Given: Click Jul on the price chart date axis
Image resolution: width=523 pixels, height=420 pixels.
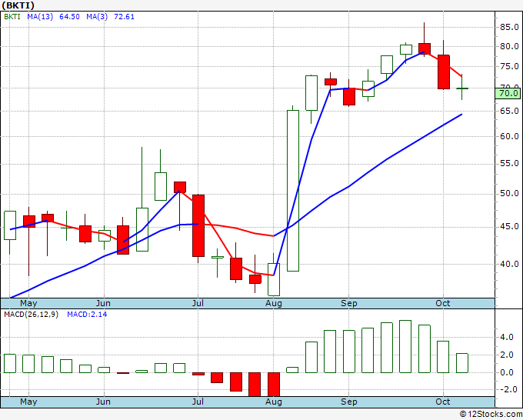Looking at the screenshot, I should click(198, 303).
